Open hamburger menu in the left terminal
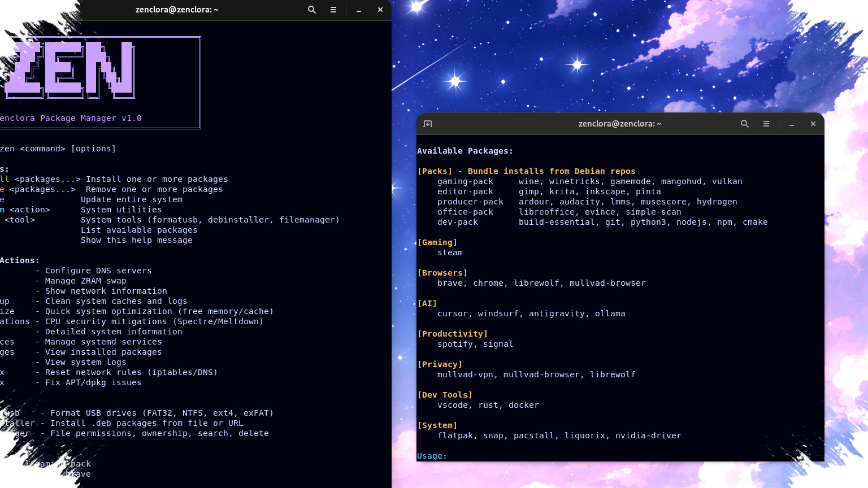This screenshot has height=488, width=868. (333, 10)
